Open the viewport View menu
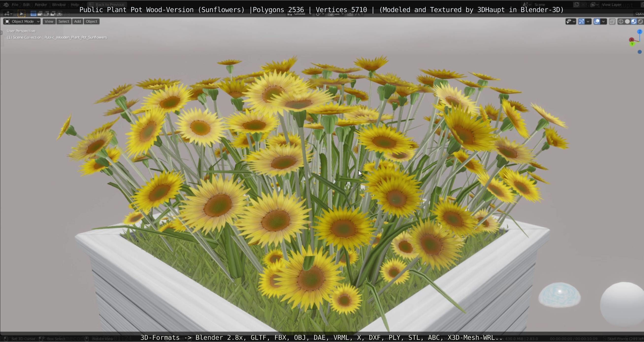 point(49,21)
